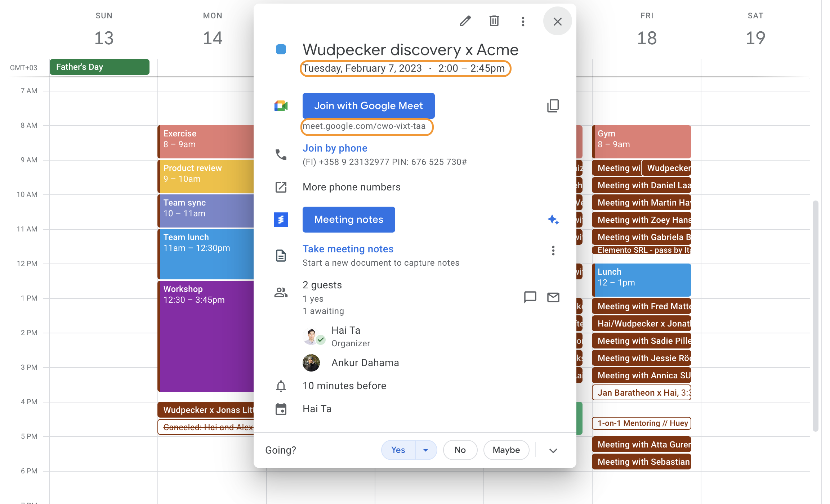The height and width of the screenshot is (504, 830).
Task: Open the Meeting notes button
Action: (349, 219)
